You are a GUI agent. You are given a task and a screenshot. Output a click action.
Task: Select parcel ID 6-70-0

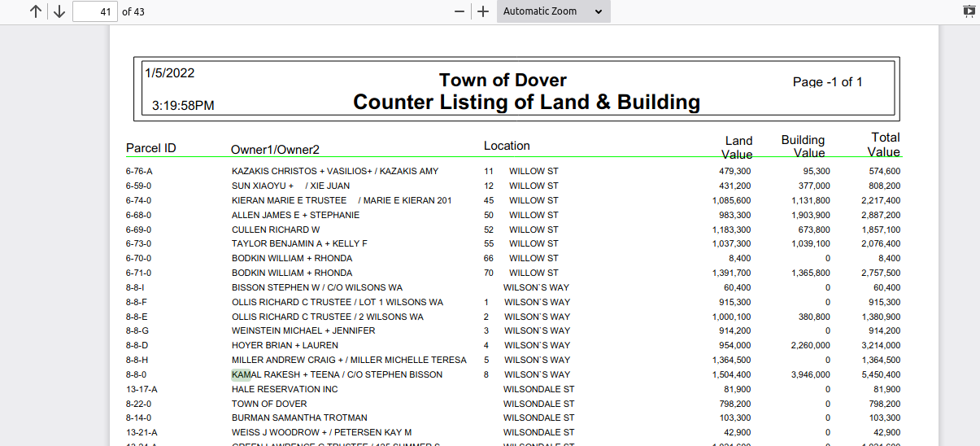pos(138,259)
